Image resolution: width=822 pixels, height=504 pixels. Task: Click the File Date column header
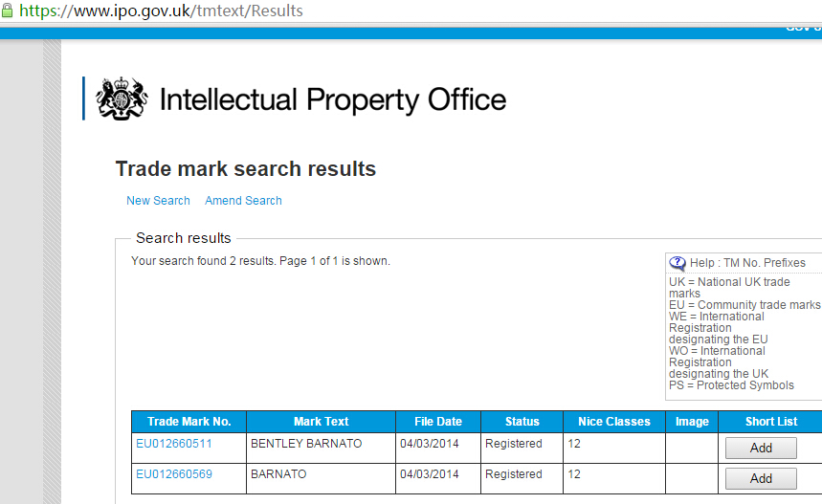(x=438, y=422)
